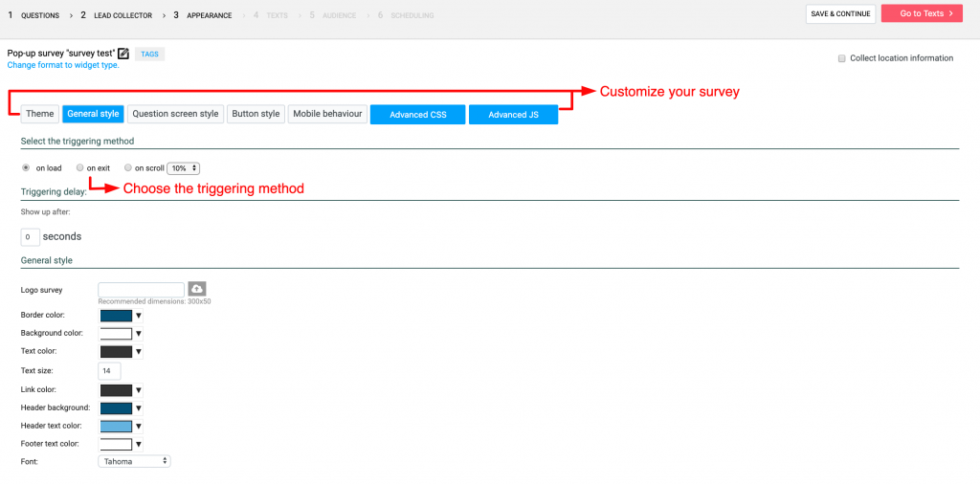Enable Collect location information checkbox
Image resolution: width=980 pixels, height=484 pixels.
pos(841,58)
